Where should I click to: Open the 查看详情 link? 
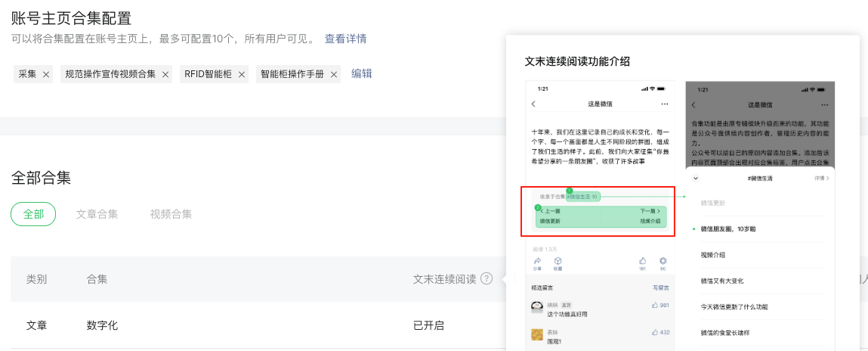[x=345, y=39]
